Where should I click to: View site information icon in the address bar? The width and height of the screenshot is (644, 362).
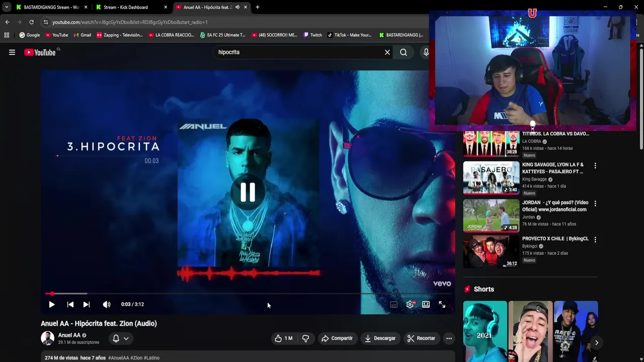pyautogui.click(x=46, y=22)
